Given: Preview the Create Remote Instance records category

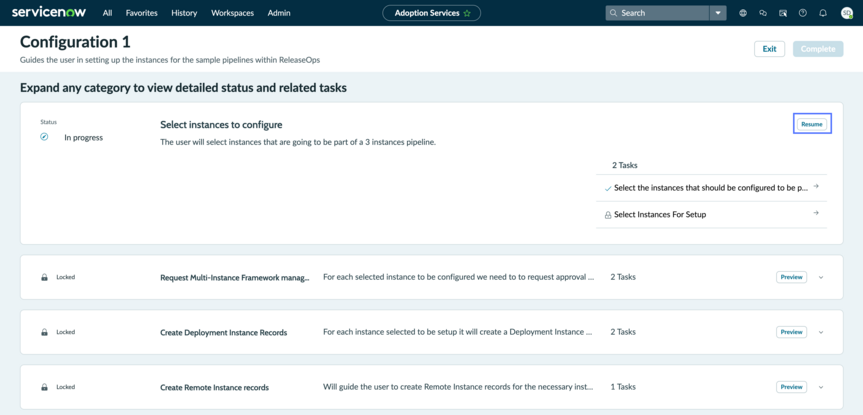Looking at the screenshot, I should pyautogui.click(x=791, y=387).
